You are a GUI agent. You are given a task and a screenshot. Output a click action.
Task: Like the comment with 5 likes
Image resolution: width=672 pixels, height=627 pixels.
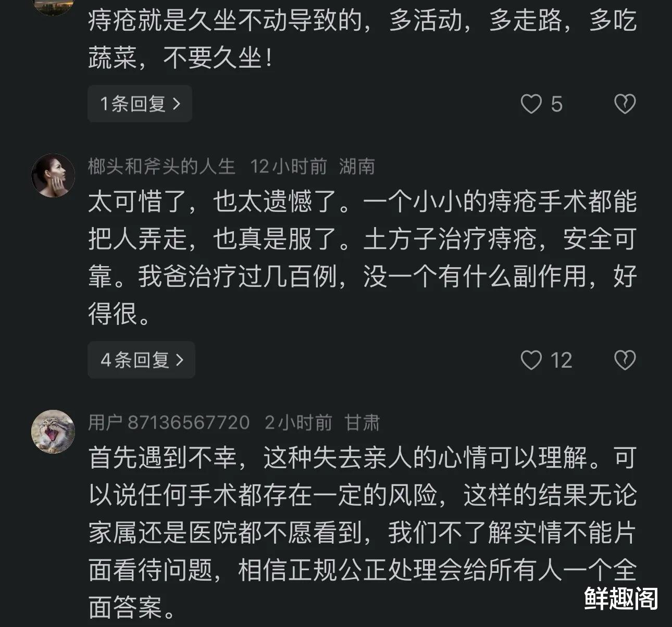pos(531,104)
